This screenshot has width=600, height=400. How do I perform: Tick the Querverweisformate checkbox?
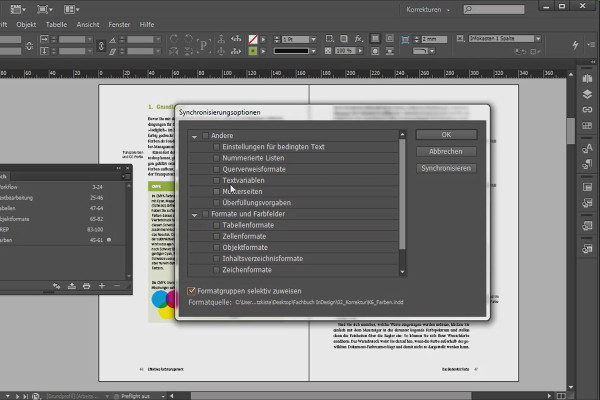pyautogui.click(x=217, y=169)
